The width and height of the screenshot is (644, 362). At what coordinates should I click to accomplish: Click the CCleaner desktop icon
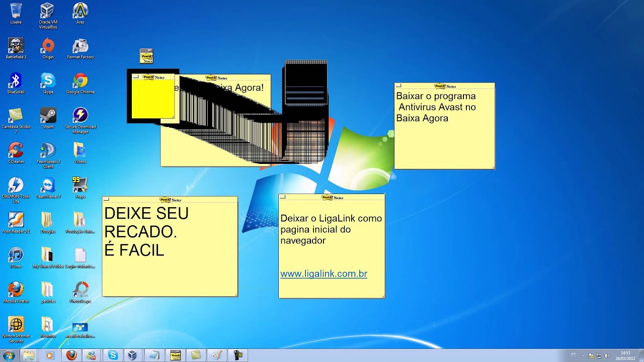click(x=16, y=153)
